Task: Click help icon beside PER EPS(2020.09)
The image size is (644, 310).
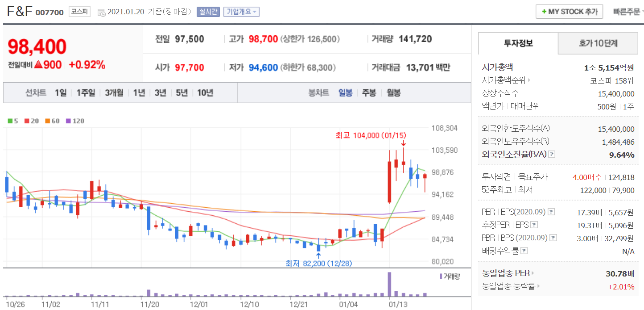Action: coord(551,212)
